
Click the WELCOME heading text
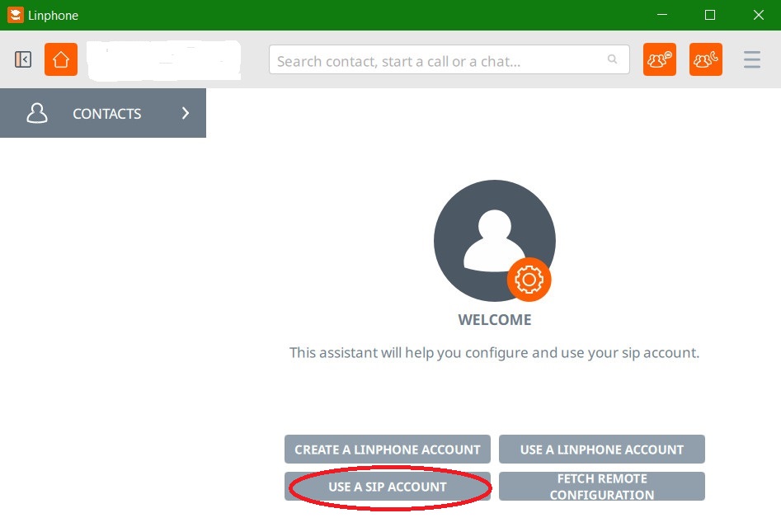click(495, 320)
